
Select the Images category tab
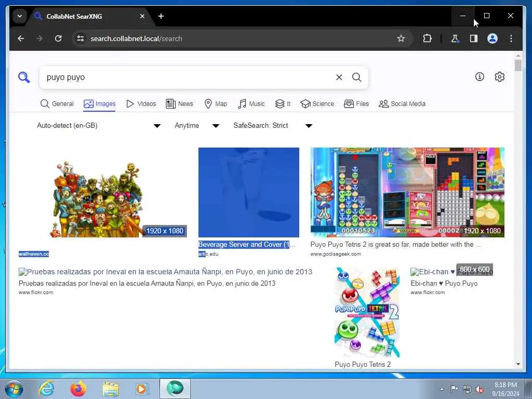click(99, 104)
